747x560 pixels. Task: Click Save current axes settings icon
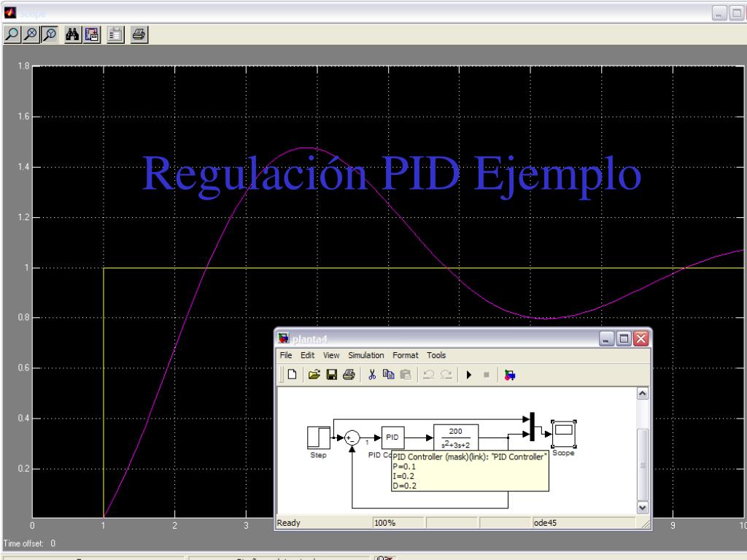click(x=92, y=34)
